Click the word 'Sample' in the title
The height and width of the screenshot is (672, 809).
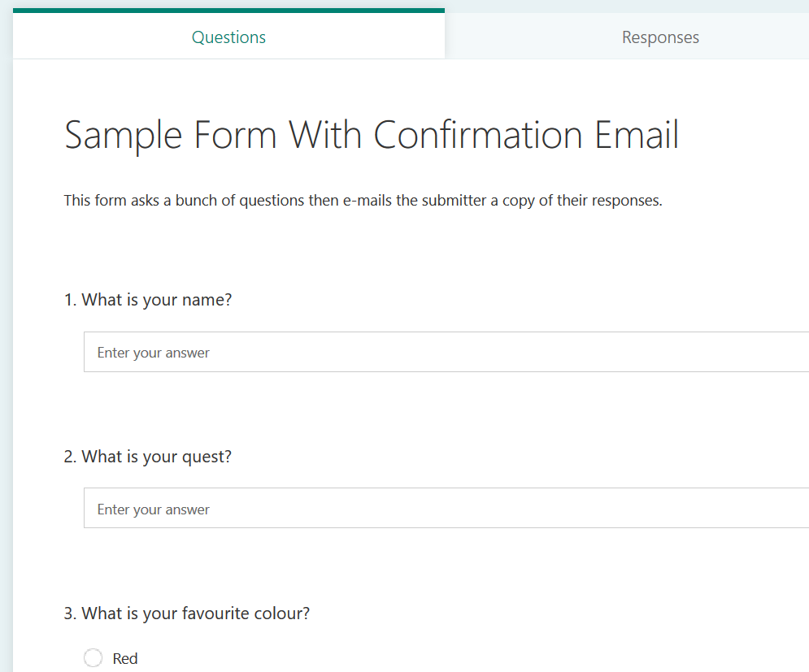tap(124, 135)
